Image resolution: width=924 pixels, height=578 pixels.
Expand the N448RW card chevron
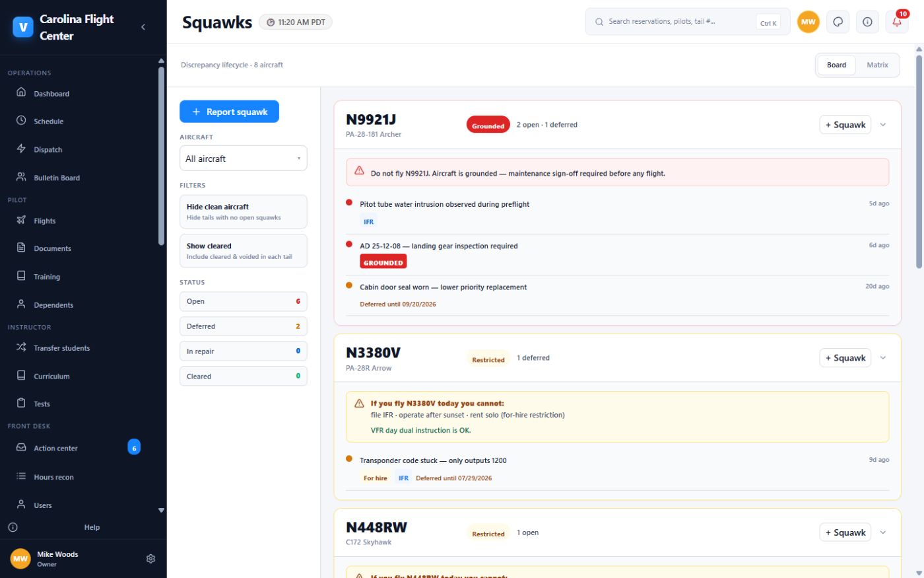tap(882, 532)
